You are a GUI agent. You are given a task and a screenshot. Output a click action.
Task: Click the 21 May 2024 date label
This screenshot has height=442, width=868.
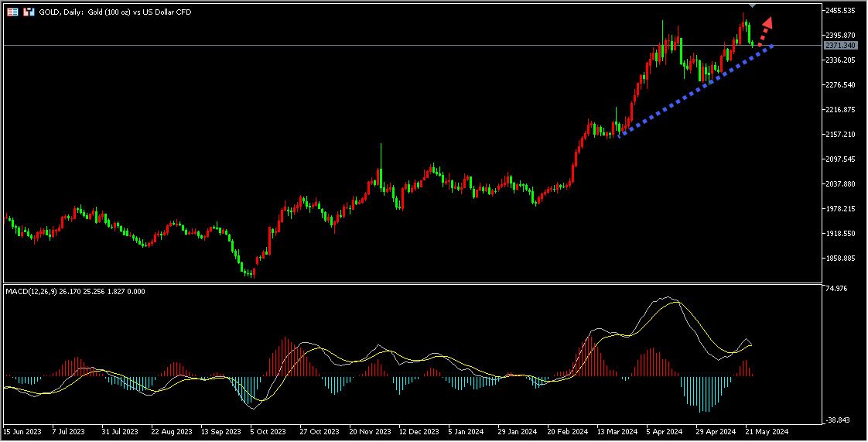pos(766,431)
